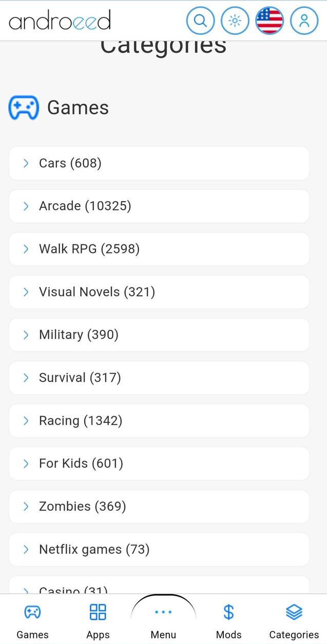Toggle light/dark theme sun icon

pyautogui.click(x=235, y=21)
